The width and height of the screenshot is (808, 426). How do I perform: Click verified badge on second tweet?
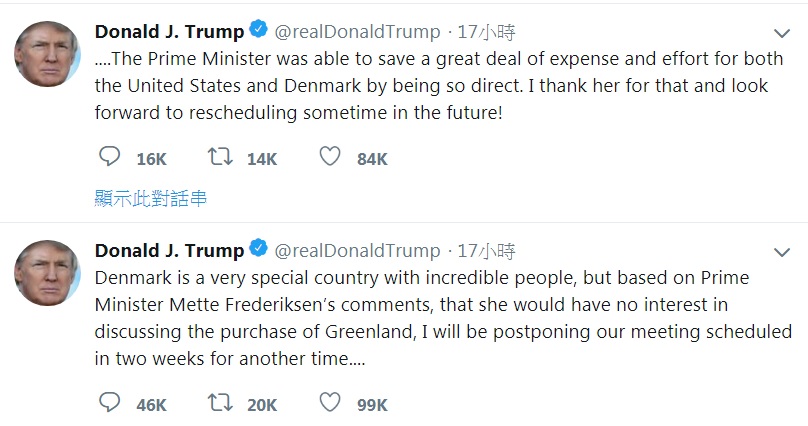point(259,249)
